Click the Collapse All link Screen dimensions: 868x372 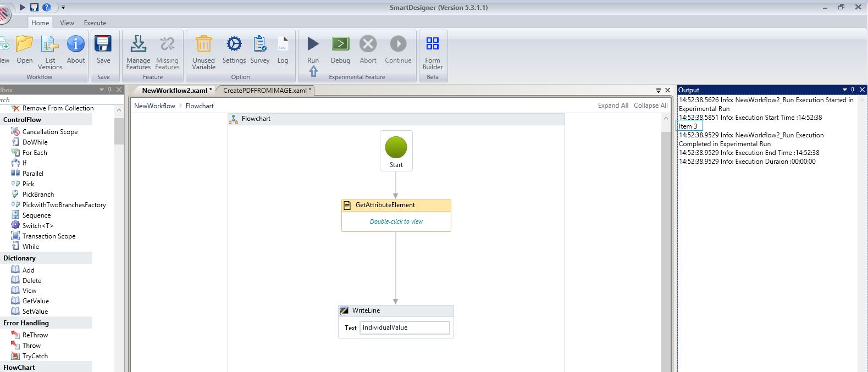[x=650, y=106]
